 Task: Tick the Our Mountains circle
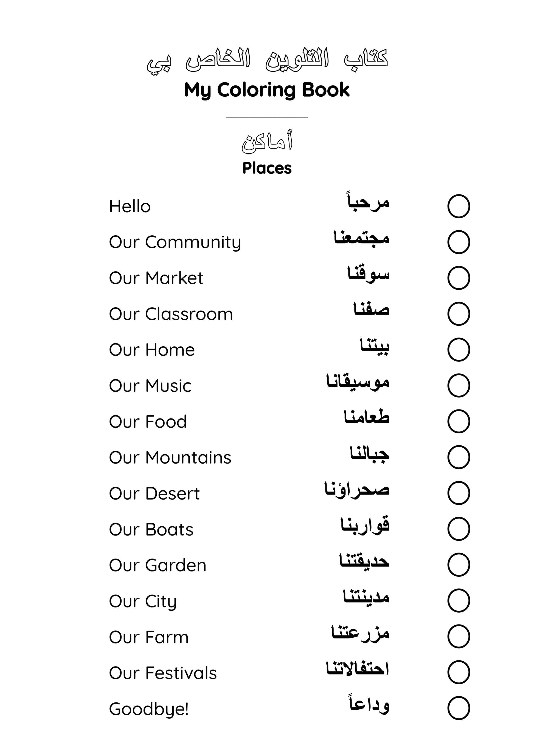[x=458, y=457]
